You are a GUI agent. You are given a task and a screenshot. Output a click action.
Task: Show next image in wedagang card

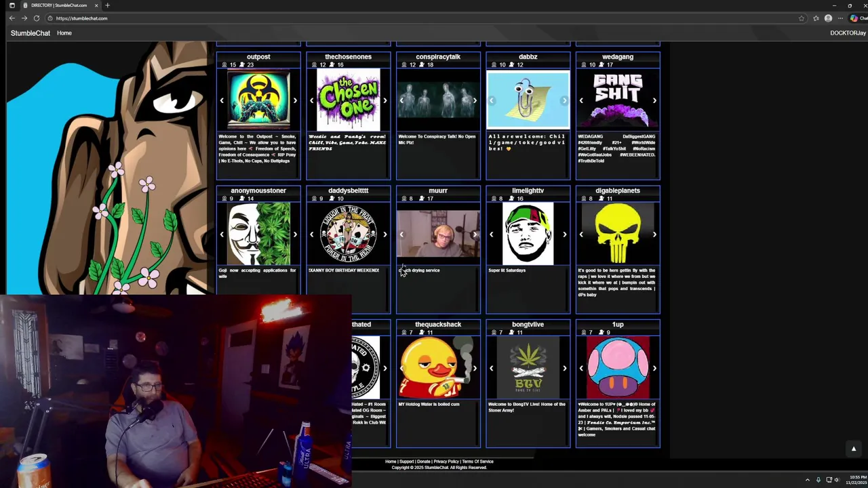tap(654, 100)
